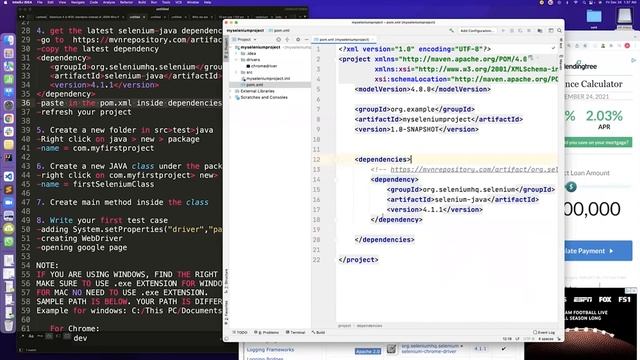Open Finder from the Dock
Viewport: 640px width, 360px height.
[x=9, y=40]
